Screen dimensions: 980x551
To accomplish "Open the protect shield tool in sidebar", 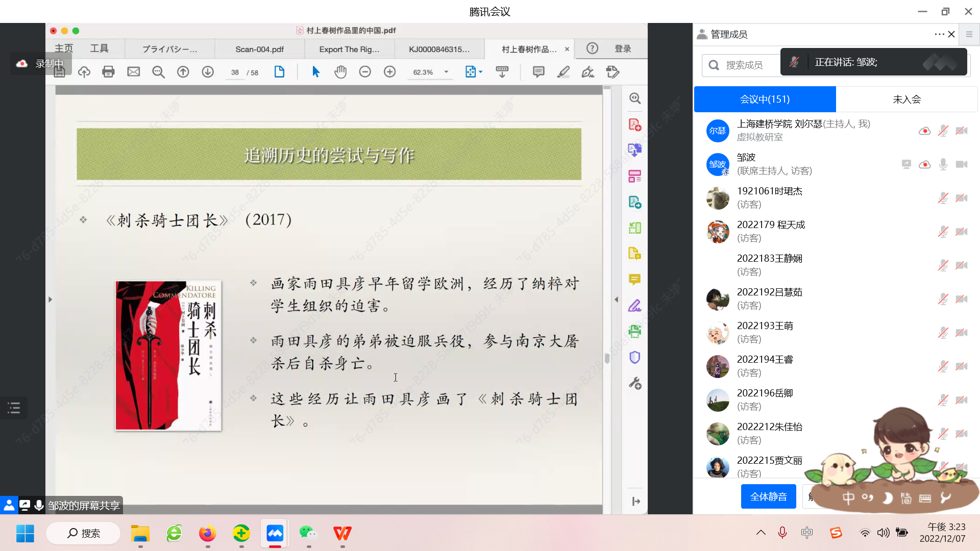I will tap(634, 357).
